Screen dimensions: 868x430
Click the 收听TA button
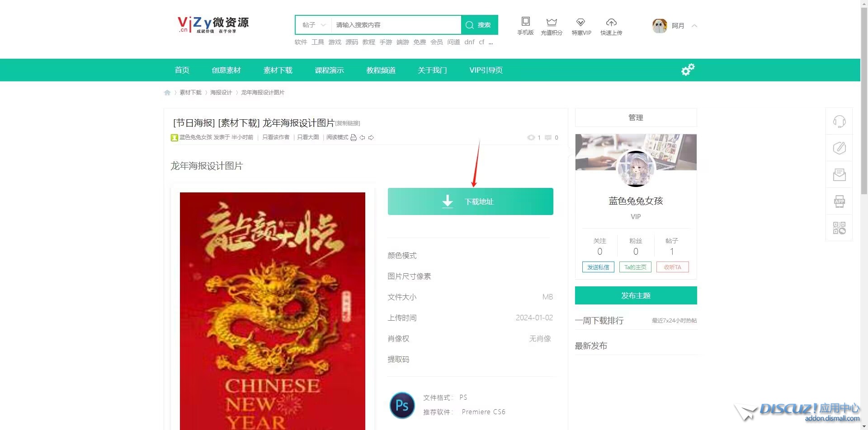click(673, 267)
